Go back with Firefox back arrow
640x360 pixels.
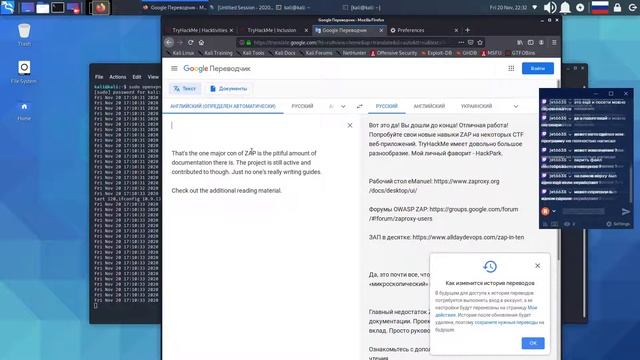[169, 42]
